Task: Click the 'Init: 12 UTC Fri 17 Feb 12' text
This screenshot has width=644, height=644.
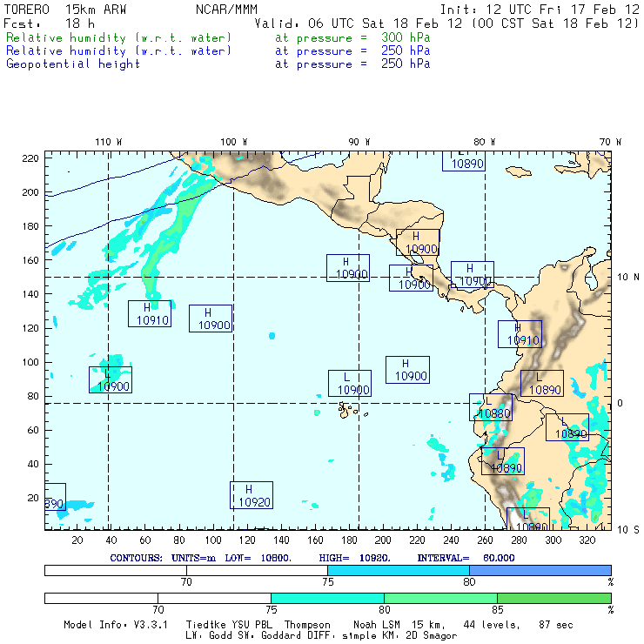Action: (540, 10)
